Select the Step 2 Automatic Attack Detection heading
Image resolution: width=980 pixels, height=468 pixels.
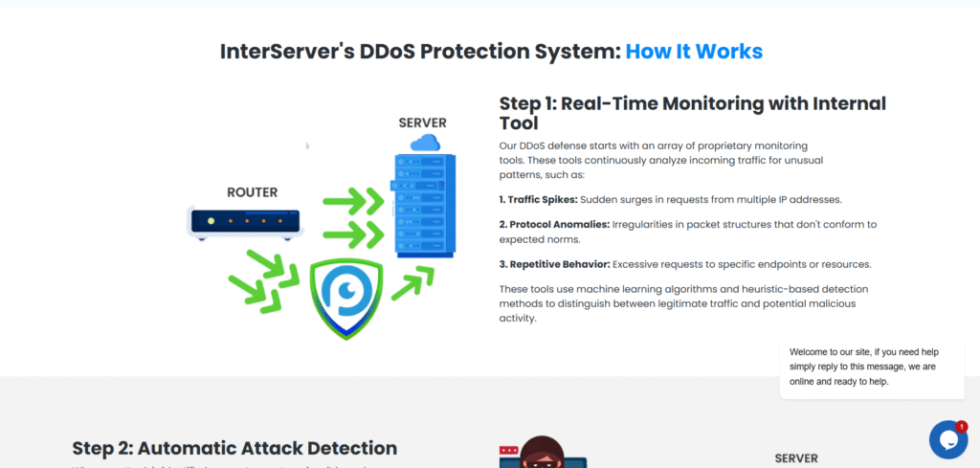(234, 448)
